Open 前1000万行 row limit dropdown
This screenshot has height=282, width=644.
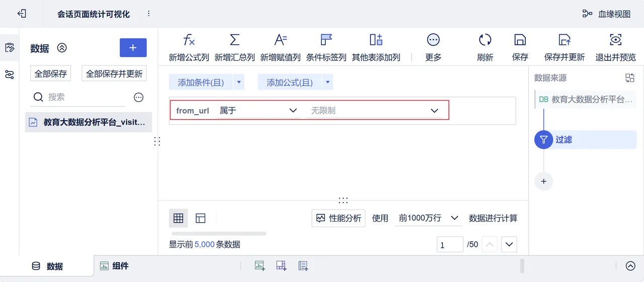click(x=428, y=218)
